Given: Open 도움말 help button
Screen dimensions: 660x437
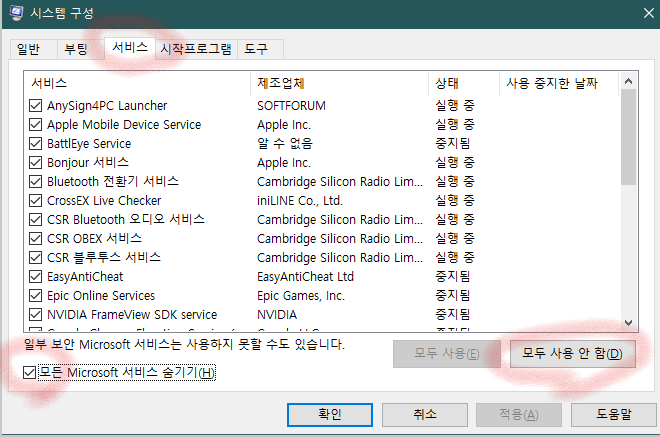Looking at the screenshot, I should pyautogui.click(x=613, y=415).
